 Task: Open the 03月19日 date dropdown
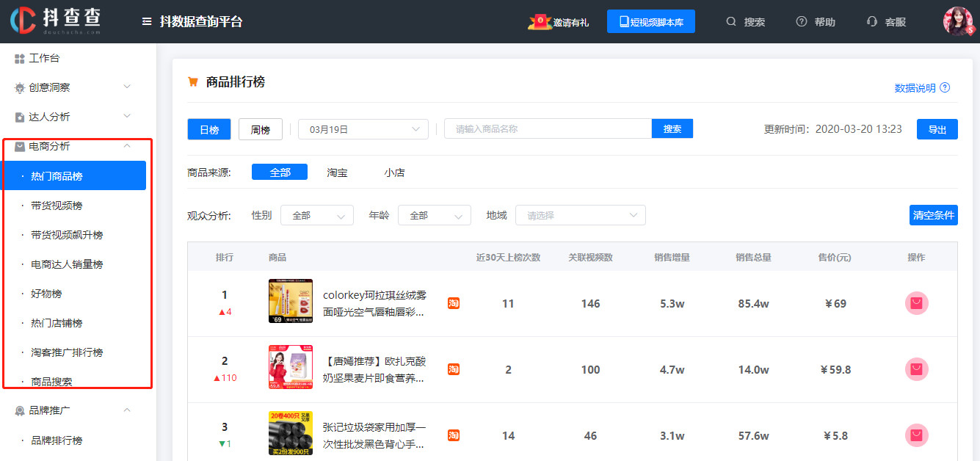tap(363, 129)
